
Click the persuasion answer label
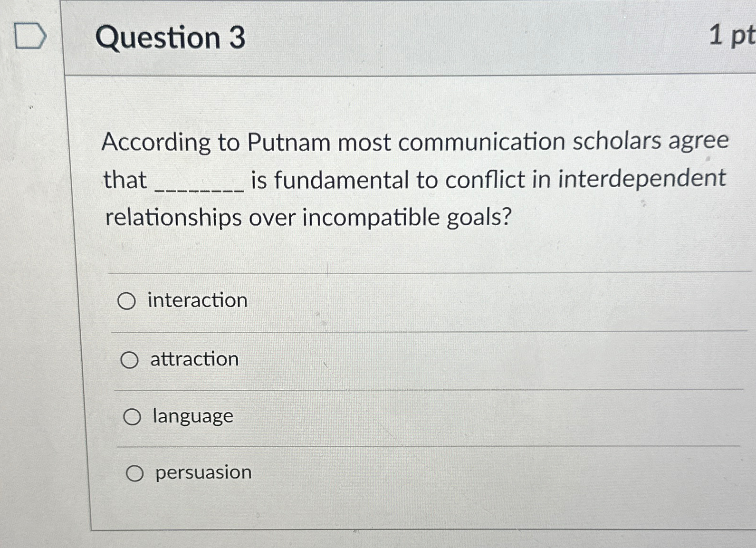[x=203, y=472]
